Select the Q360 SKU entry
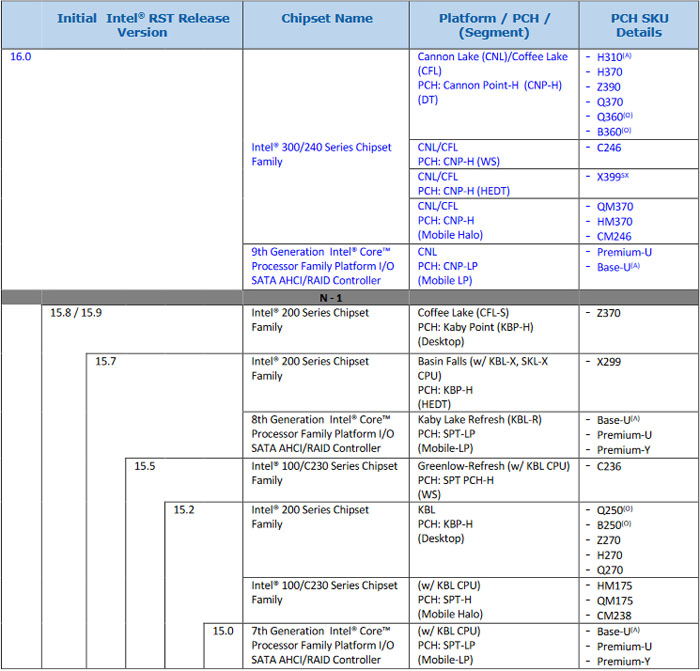This screenshot has height=671, width=700. 614,117
